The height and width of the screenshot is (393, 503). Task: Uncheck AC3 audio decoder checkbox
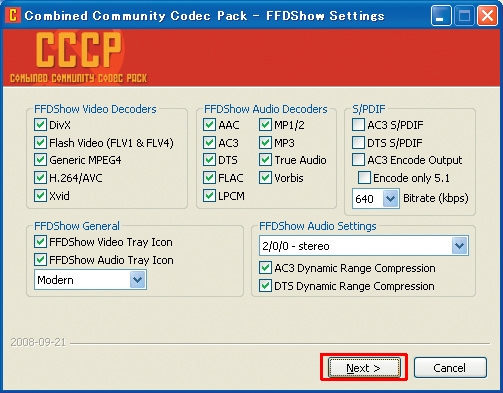click(209, 143)
